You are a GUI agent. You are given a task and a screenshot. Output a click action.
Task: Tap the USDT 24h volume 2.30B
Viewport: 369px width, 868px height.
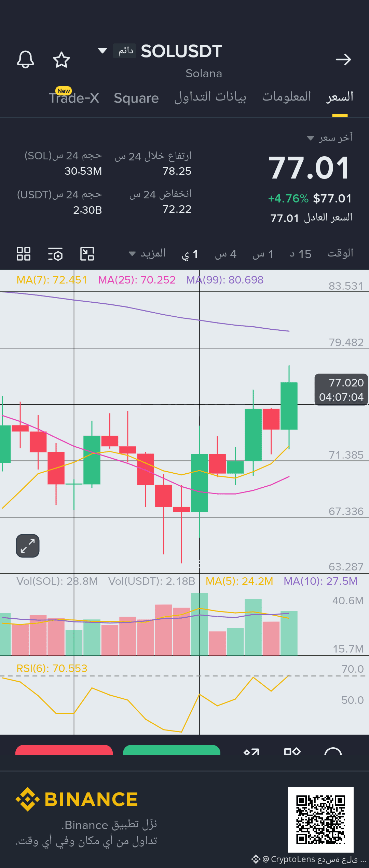[87, 210]
